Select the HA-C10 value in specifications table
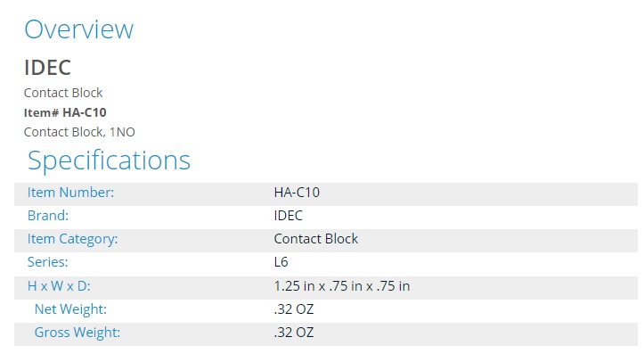This screenshot has height=362, width=644. 297,193
